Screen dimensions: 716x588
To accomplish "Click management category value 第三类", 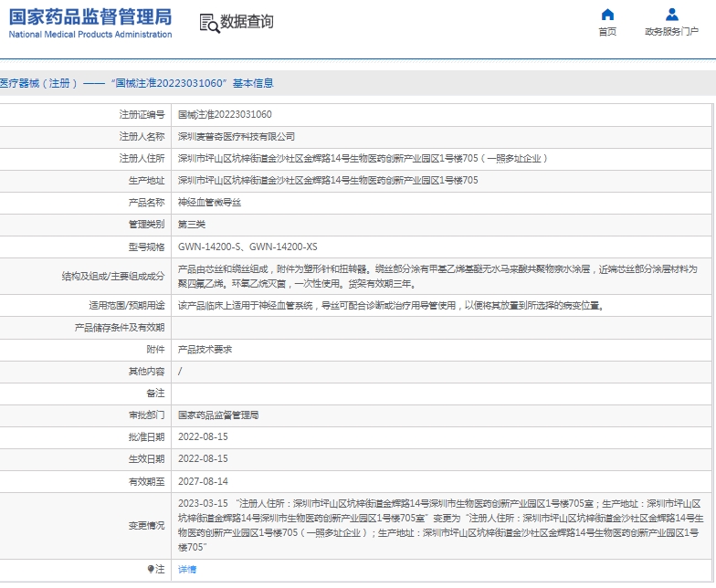I will tap(192, 225).
